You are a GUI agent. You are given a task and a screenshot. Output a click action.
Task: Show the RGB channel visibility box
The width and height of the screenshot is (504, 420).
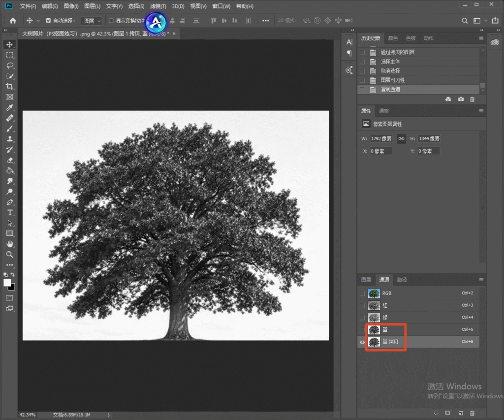tap(362, 293)
